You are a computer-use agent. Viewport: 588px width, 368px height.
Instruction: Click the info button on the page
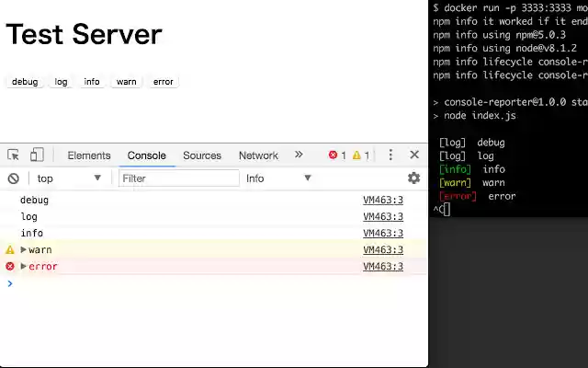pos(92,82)
